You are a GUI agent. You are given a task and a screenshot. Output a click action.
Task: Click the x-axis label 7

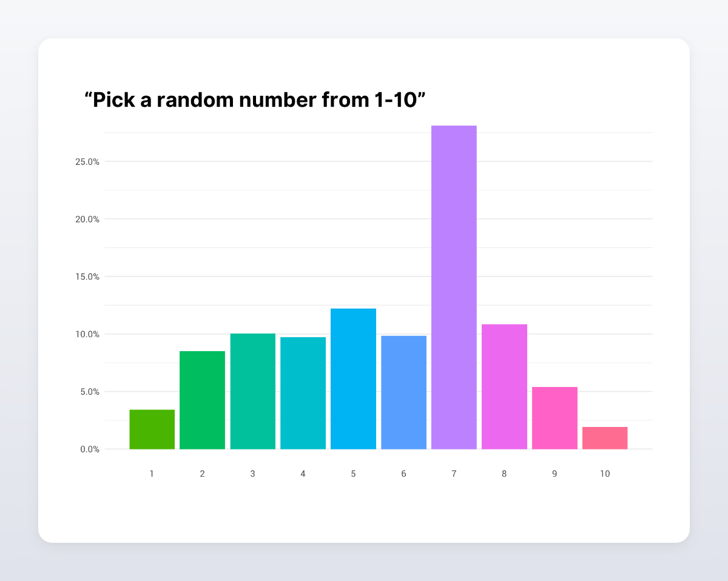pos(454,474)
